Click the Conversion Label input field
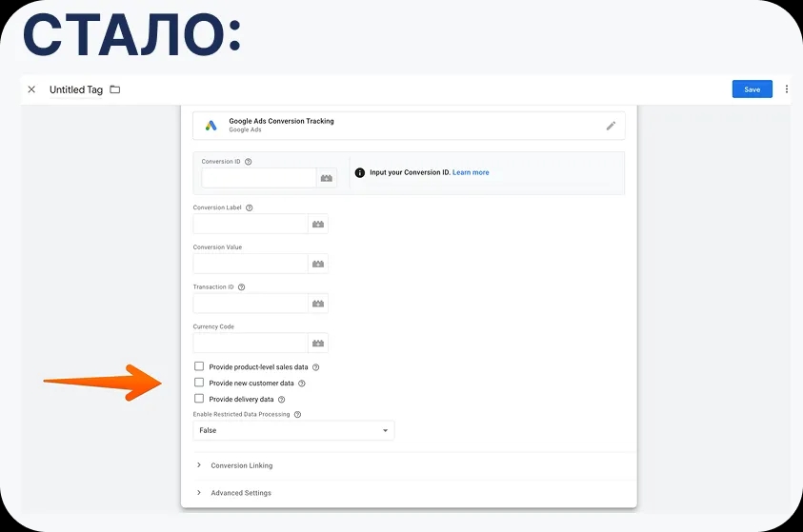 click(x=251, y=224)
